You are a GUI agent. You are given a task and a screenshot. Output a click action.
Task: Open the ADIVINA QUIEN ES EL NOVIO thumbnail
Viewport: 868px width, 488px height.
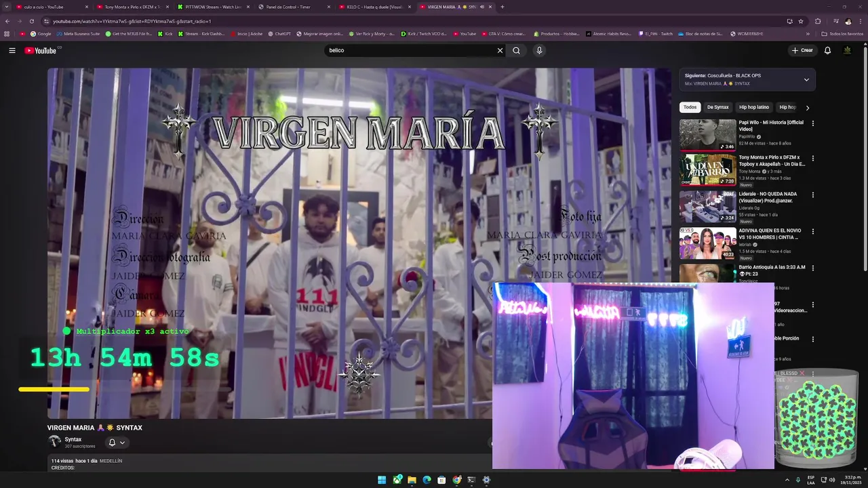[x=708, y=243]
